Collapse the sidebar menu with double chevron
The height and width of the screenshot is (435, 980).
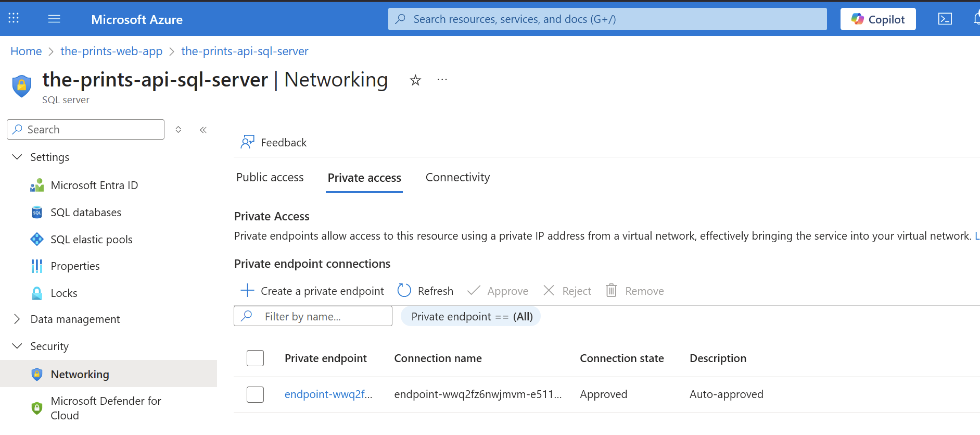tap(203, 130)
